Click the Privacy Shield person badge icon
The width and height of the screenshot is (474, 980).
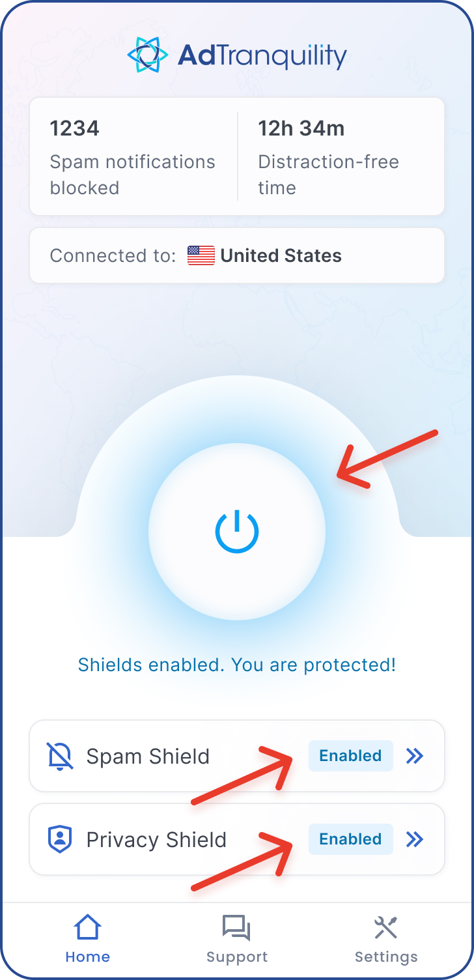60,839
